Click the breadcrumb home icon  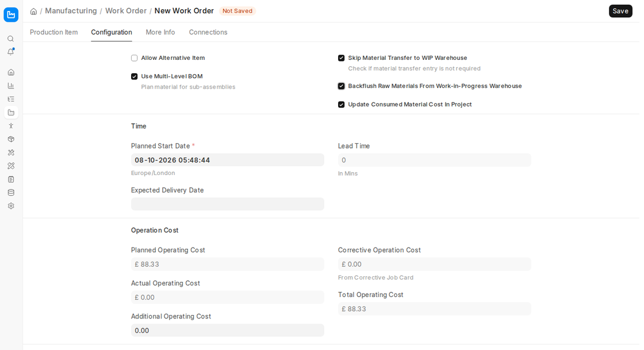point(34,11)
